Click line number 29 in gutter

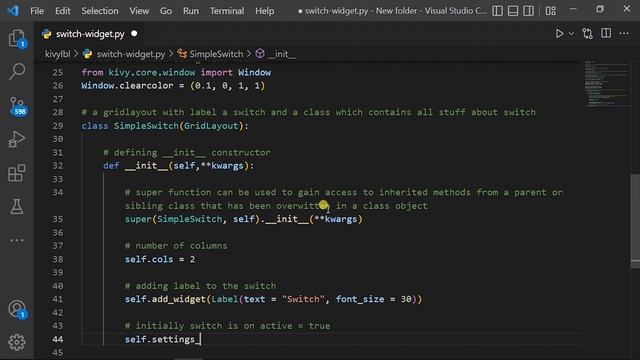coord(58,126)
